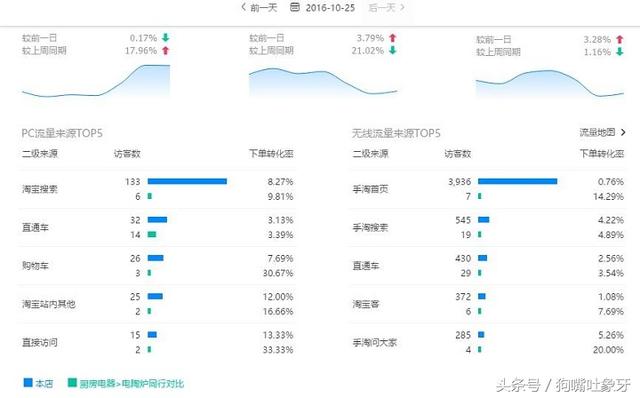Select the 淘宝客 source row

coord(488,304)
